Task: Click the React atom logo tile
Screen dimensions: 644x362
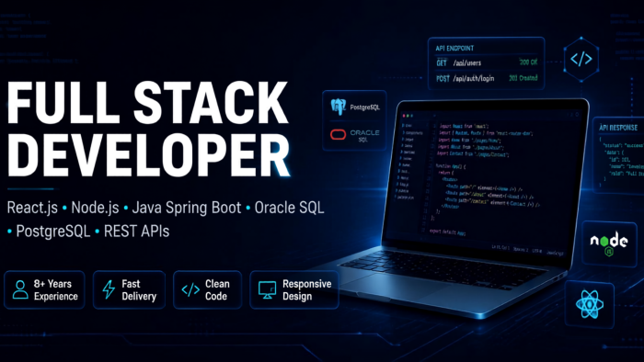Action: click(590, 305)
